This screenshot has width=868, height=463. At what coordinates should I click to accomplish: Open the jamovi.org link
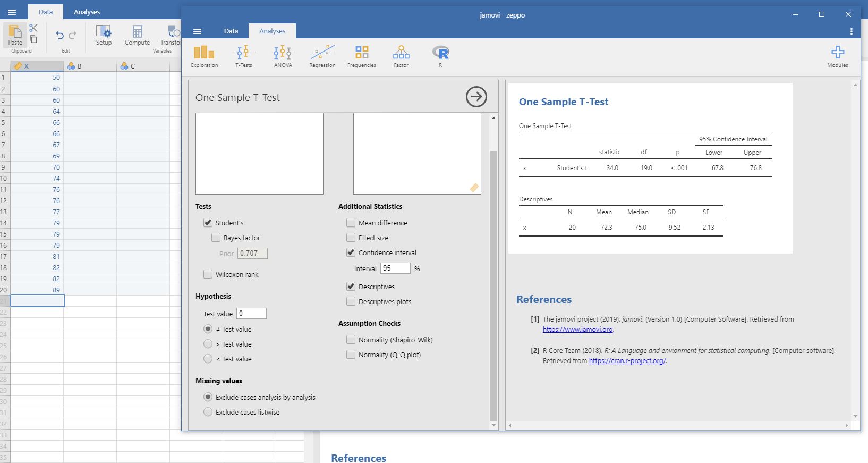578,329
